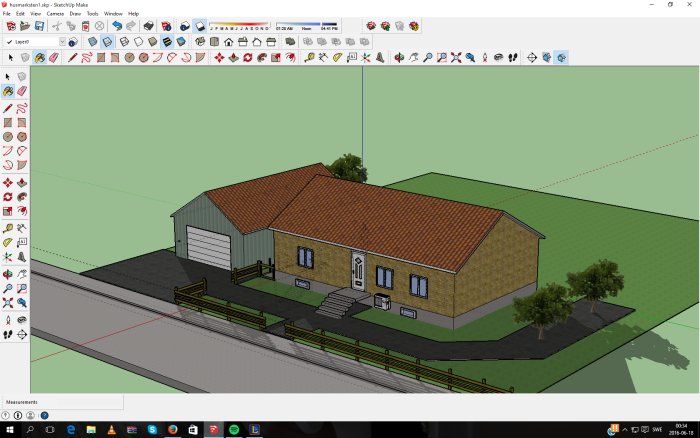The image size is (700, 438).
Task: Click the shadow time-of-day slider
Action: (x=307, y=26)
